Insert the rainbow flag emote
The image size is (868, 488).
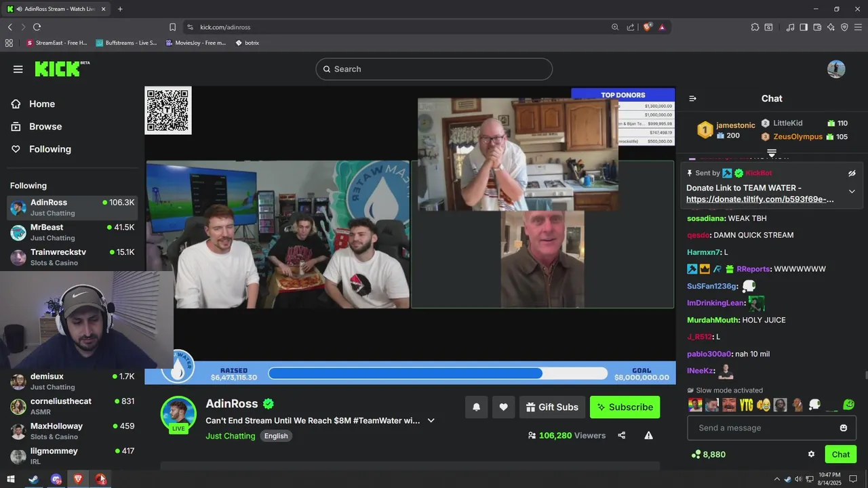click(695, 405)
